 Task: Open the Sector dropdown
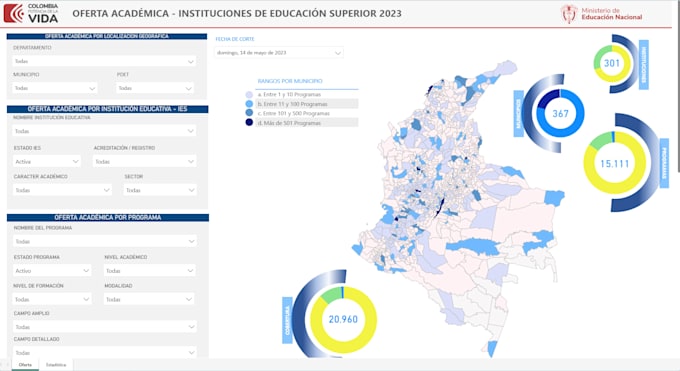[x=160, y=190]
